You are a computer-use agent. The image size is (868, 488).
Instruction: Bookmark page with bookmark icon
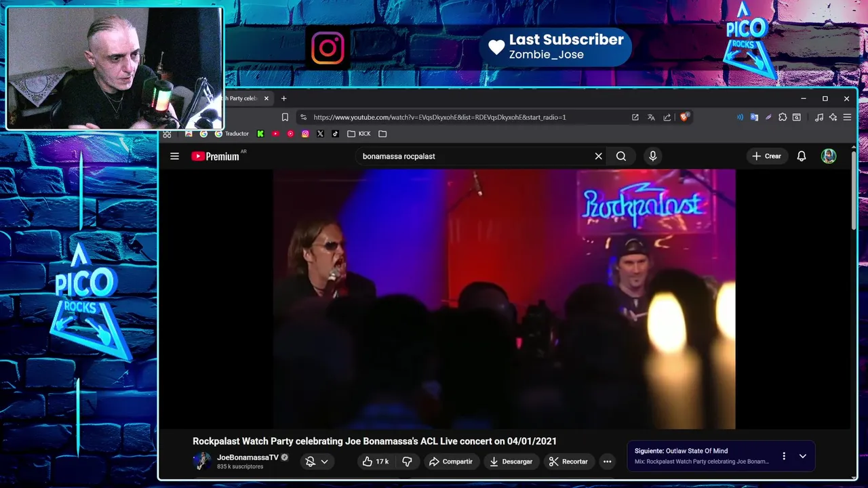pyautogui.click(x=285, y=117)
